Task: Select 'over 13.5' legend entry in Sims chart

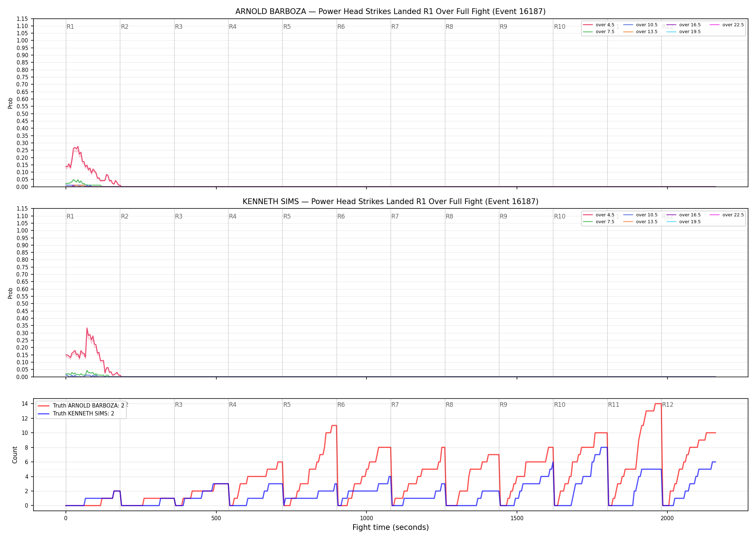Action: (x=640, y=222)
